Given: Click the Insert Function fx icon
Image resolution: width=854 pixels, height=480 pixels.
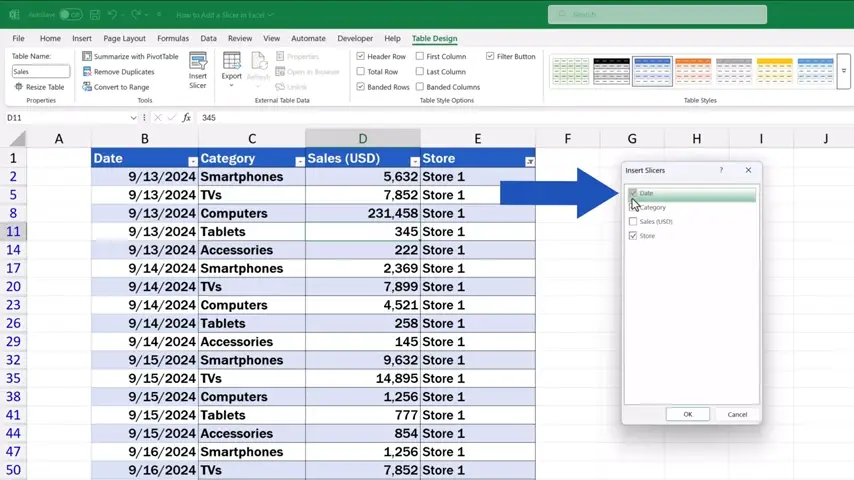Looking at the screenshot, I should pyautogui.click(x=186, y=118).
